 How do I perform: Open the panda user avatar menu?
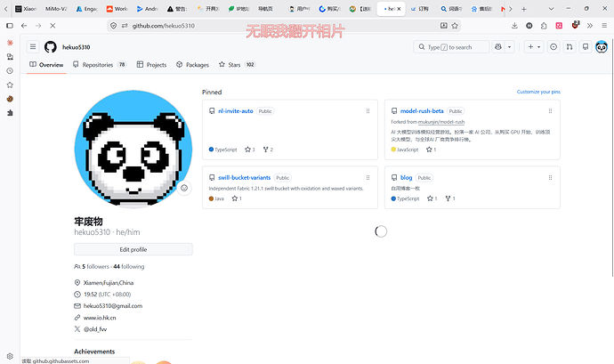[602, 47]
